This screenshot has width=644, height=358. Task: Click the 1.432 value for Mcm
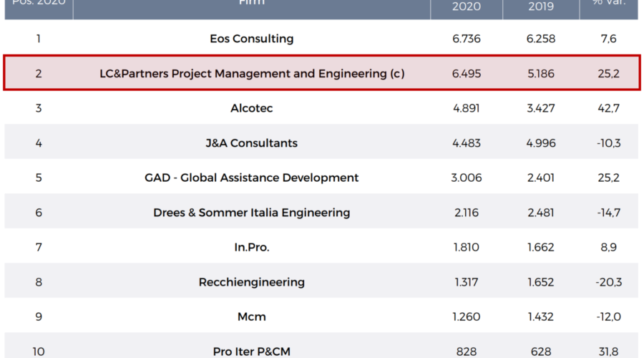point(541,316)
